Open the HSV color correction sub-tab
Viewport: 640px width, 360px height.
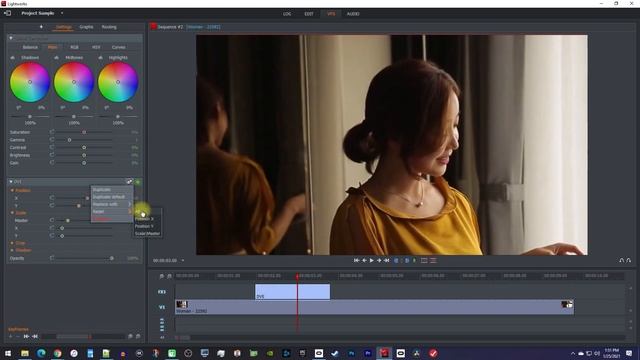(96, 47)
